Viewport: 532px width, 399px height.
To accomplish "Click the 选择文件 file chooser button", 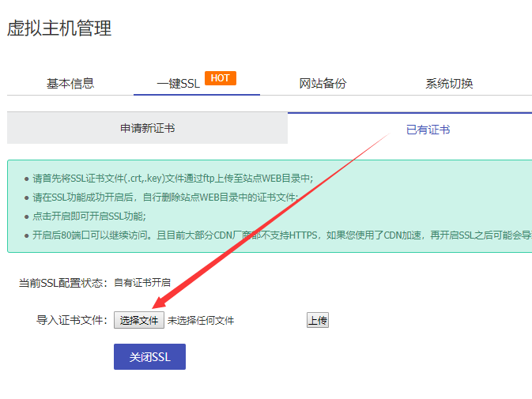I will [139, 320].
